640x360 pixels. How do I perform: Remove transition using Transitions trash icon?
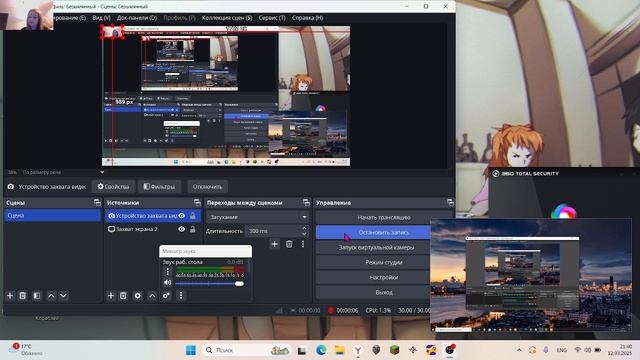(289, 244)
